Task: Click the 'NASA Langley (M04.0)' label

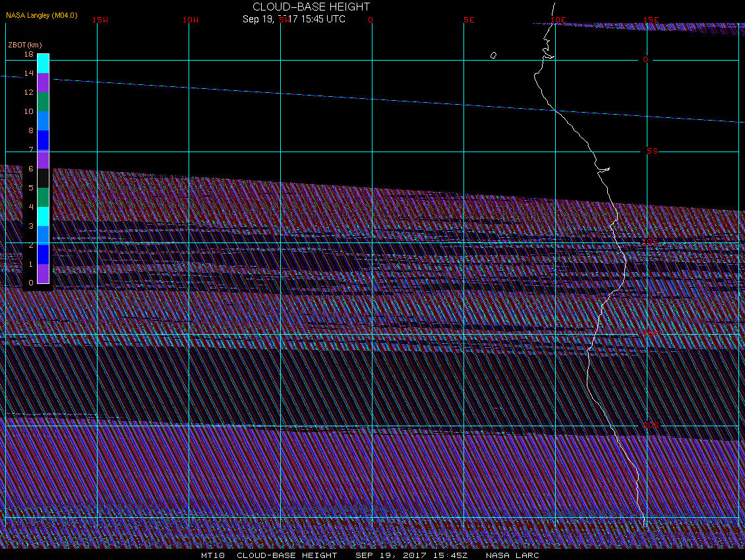Action: coord(42,15)
